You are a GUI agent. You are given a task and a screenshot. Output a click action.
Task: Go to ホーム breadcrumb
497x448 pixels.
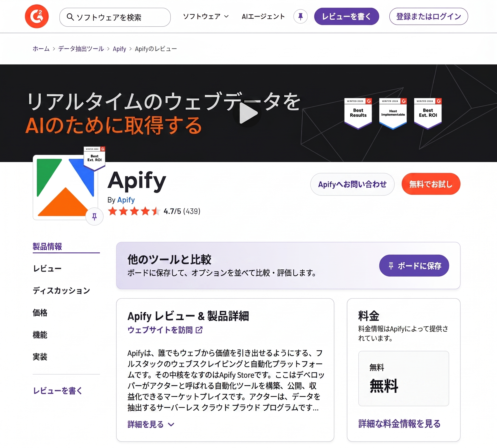point(41,49)
